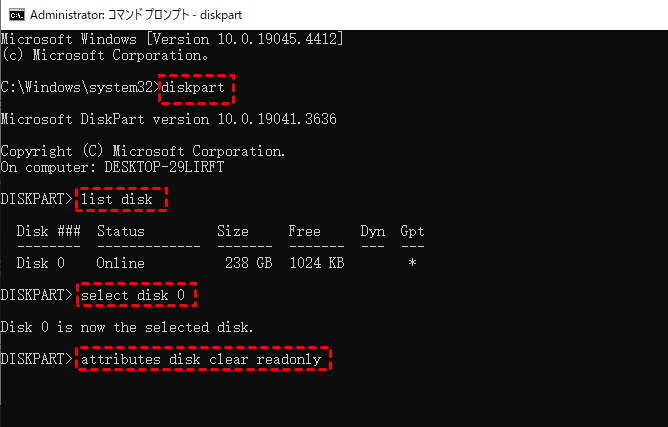Click the 'Dyn' column header
Image resolution: width=668 pixels, height=427 pixels.
tap(372, 231)
